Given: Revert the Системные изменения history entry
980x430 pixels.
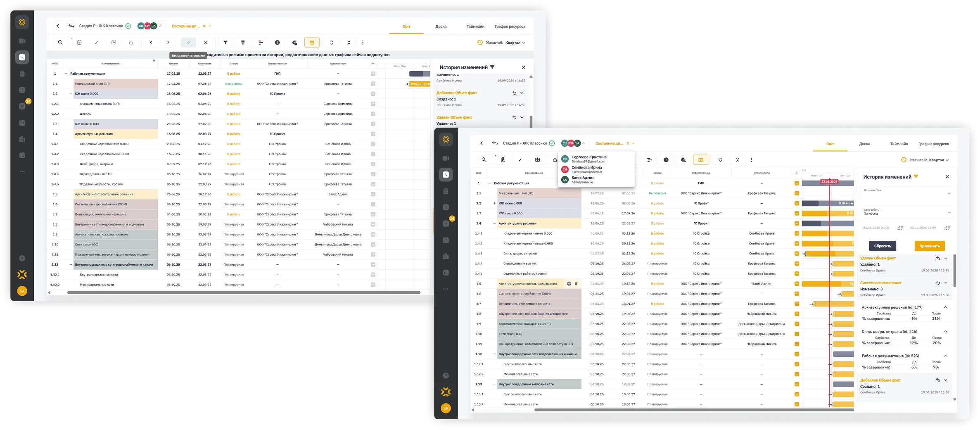Looking at the screenshot, I should pyautogui.click(x=938, y=283).
